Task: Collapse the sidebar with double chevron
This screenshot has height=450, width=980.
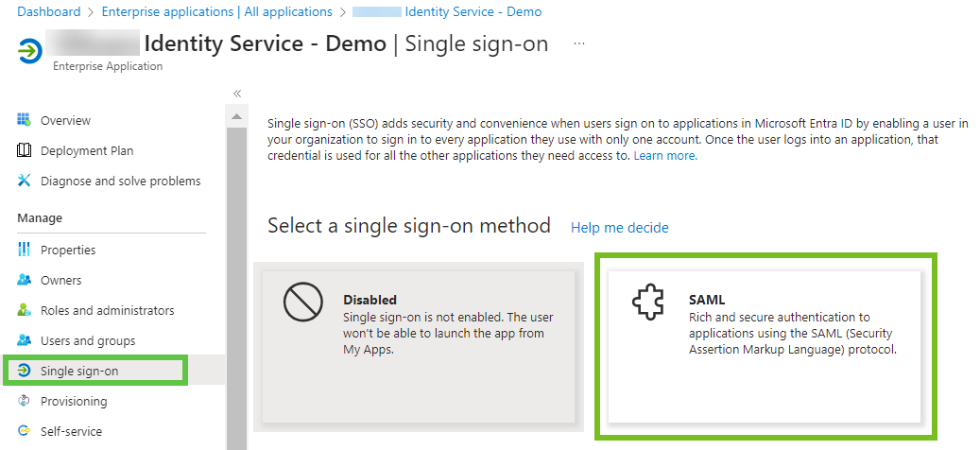Action: coord(237,94)
